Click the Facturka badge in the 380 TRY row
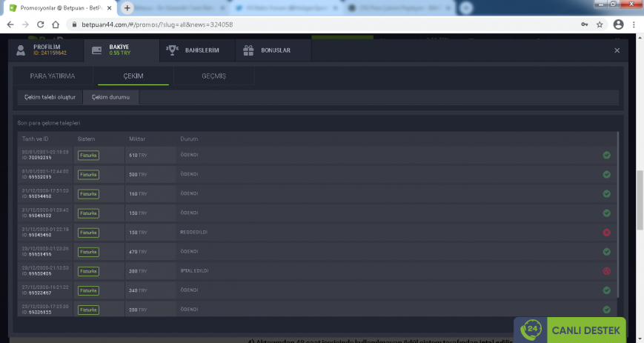The height and width of the screenshot is (343, 644). [x=88, y=271]
